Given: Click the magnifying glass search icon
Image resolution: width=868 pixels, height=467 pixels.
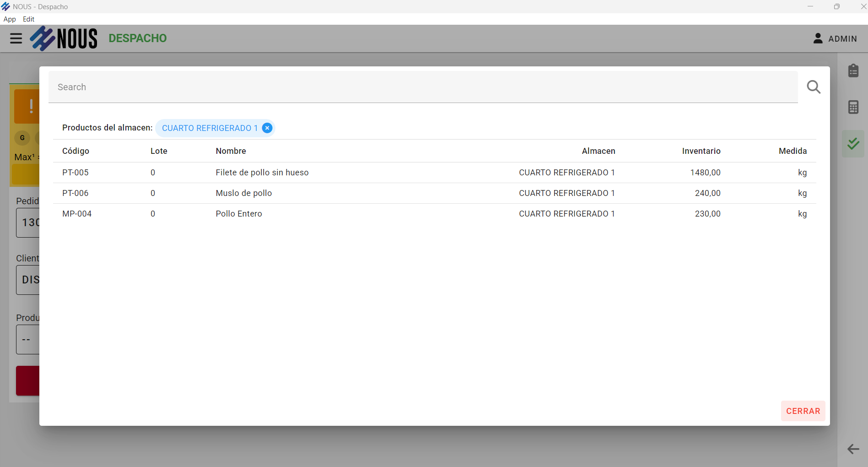Looking at the screenshot, I should (813, 87).
